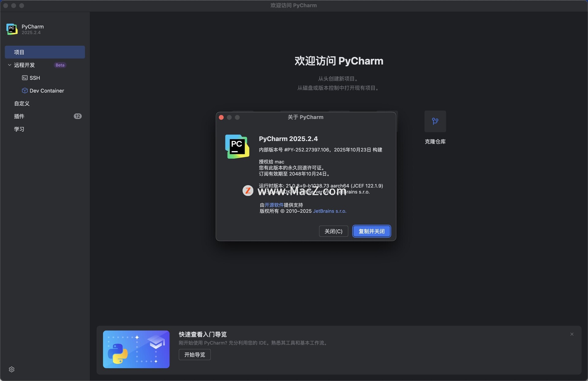Collapse the 远程开发 section chevron
This screenshot has width=588, height=381.
click(9, 65)
